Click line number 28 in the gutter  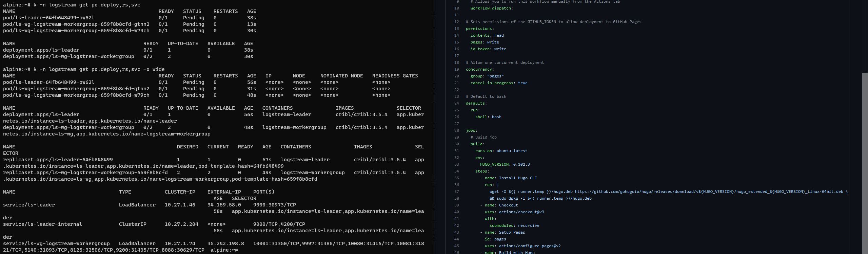click(456, 130)
